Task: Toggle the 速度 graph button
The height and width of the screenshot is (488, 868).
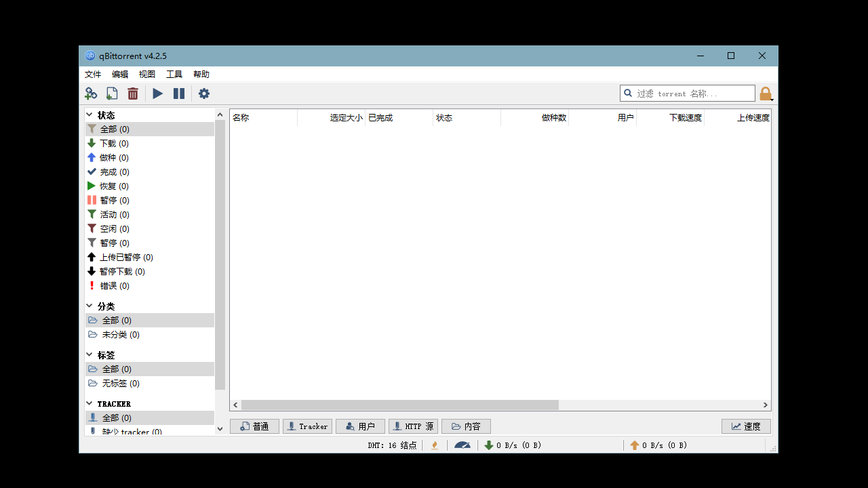Action: point(746,426)
